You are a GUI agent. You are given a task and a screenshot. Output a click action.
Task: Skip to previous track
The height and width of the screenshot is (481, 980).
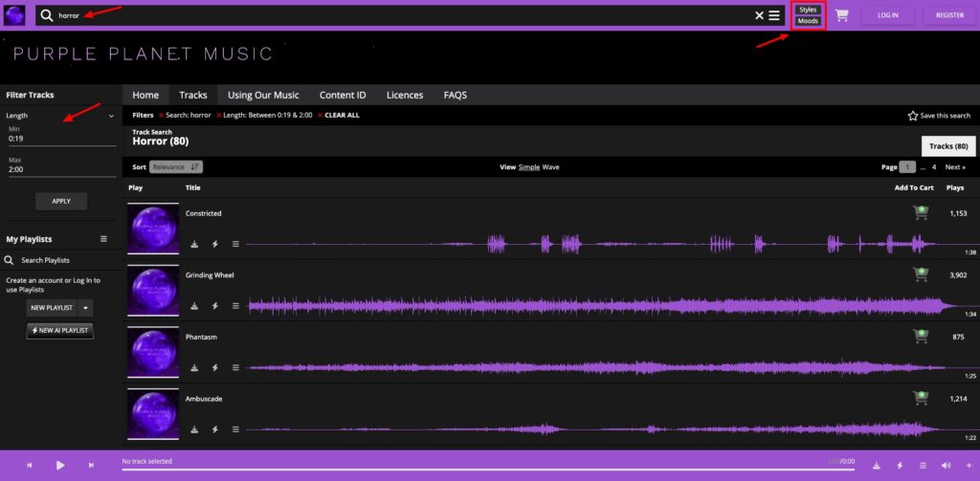pos(30,466)
